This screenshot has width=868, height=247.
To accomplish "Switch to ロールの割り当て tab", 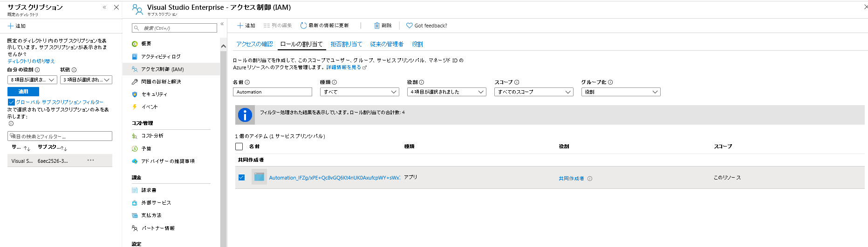I will click(x=301, y=44).
